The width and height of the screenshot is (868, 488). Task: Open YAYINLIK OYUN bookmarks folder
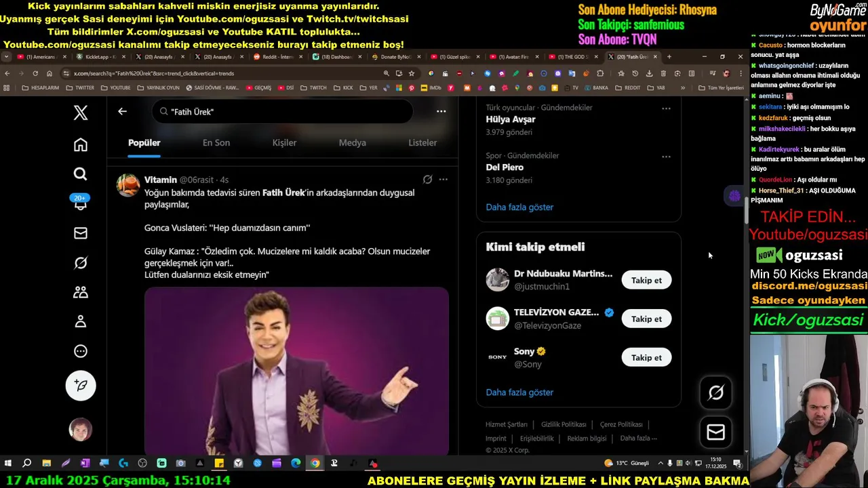[x=158, y=87]
